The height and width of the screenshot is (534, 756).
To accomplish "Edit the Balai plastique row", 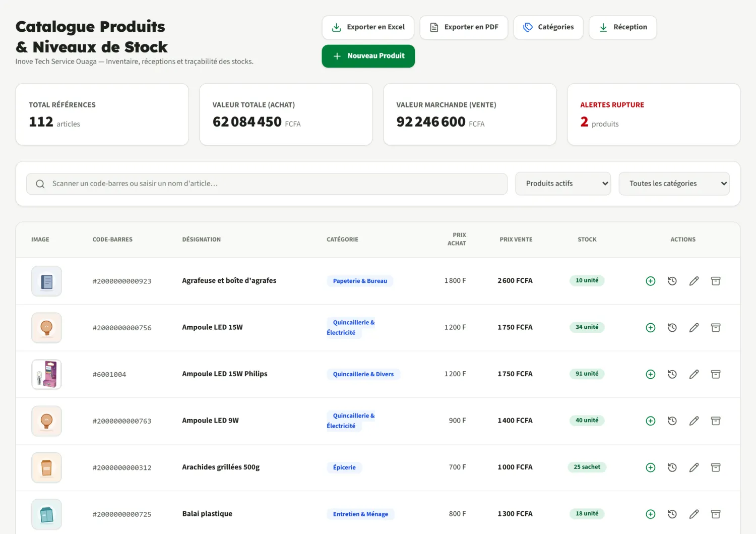I will point(694,514).
